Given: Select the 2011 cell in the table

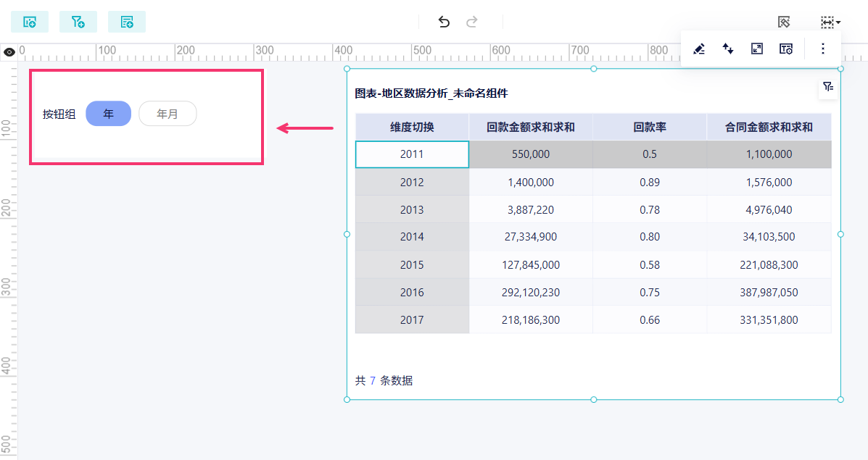Looking at the screenshot, I should (412, 154).
